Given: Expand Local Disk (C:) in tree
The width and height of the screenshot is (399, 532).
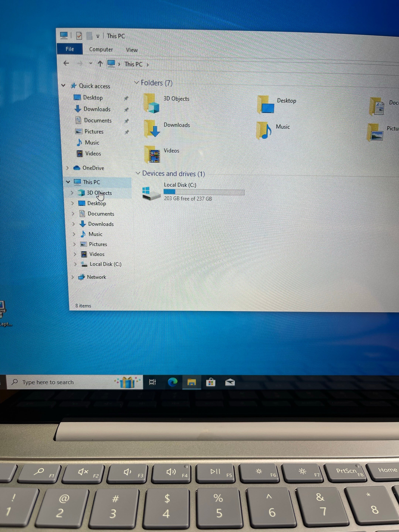Looking at the screenshot, I should point(75,264).
